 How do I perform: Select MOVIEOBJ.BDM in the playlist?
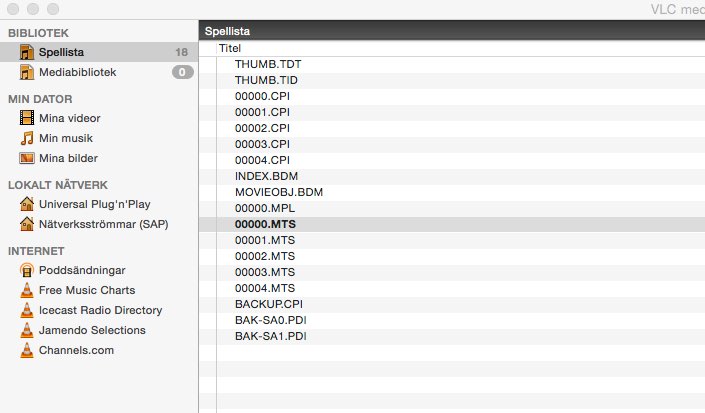(279, 192)
